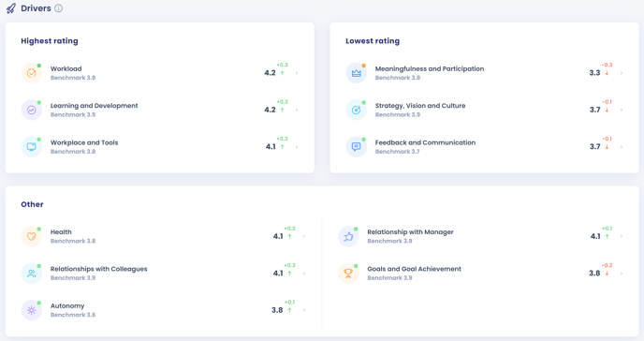The image size is (644, 341).
Task: Open the Learning and Development driver
Action: (160, 111)
